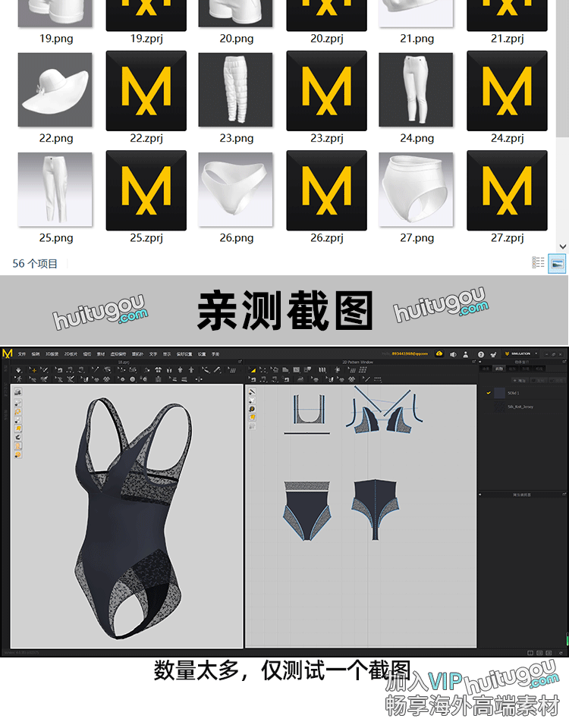Image resolution: width=569 pixels, height=728 pixels.
Task: Open the SIMULATION mode dropdown
Action: click(523, 354)
